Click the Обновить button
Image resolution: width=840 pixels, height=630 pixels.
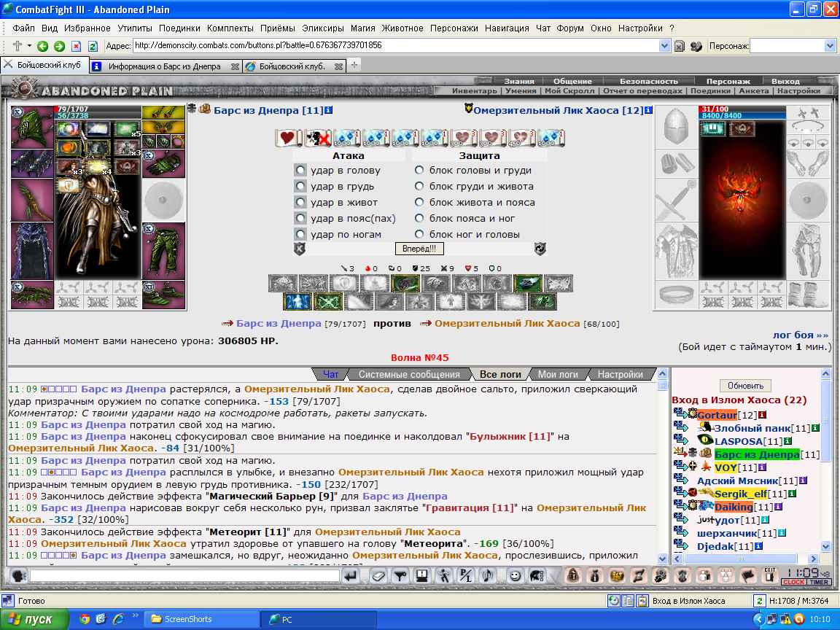(x=745, y=386)
